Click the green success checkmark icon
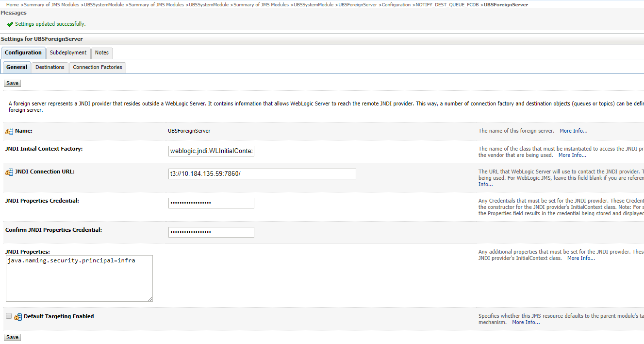The image size is (644, 344). 10,24
